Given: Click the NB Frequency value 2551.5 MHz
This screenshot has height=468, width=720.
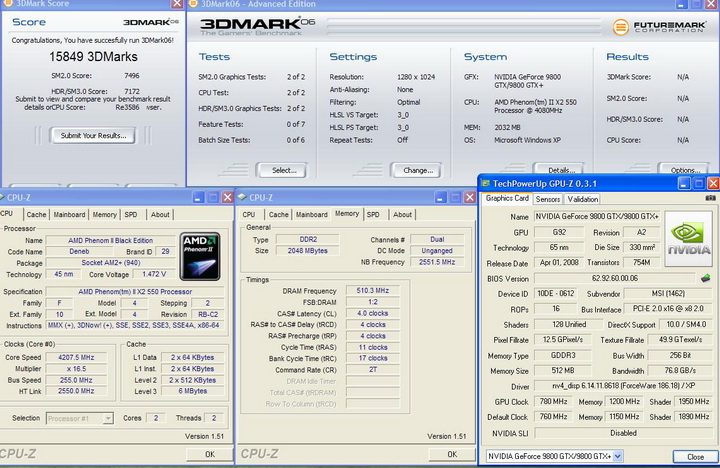Looking at the screenshot, I should coord(437,262).
